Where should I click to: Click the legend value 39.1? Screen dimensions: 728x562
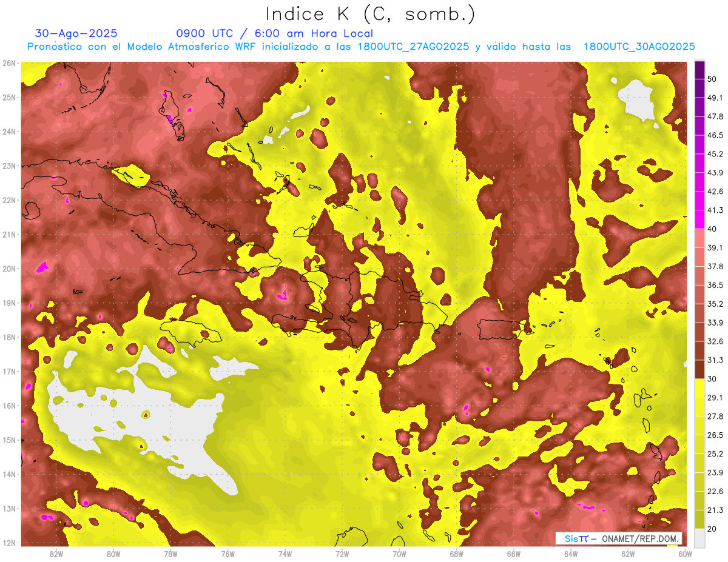pyautogui.click(x=715, y=247)
